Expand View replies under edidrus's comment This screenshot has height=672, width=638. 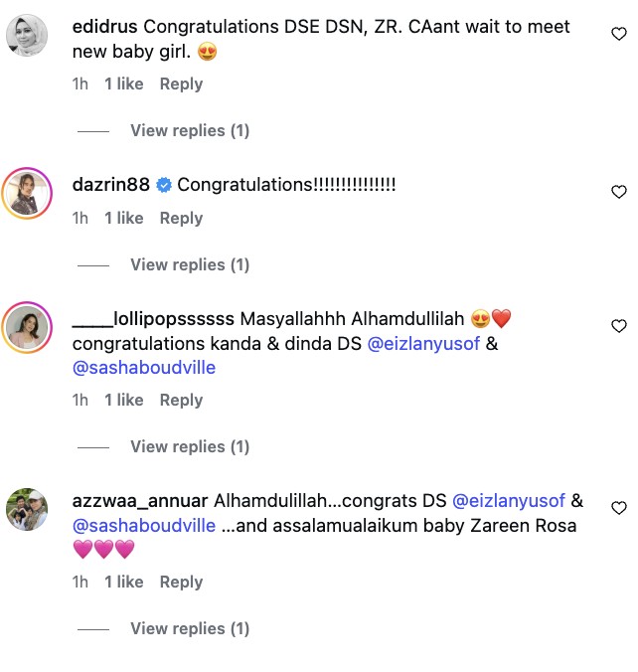(x=190, y=130)
